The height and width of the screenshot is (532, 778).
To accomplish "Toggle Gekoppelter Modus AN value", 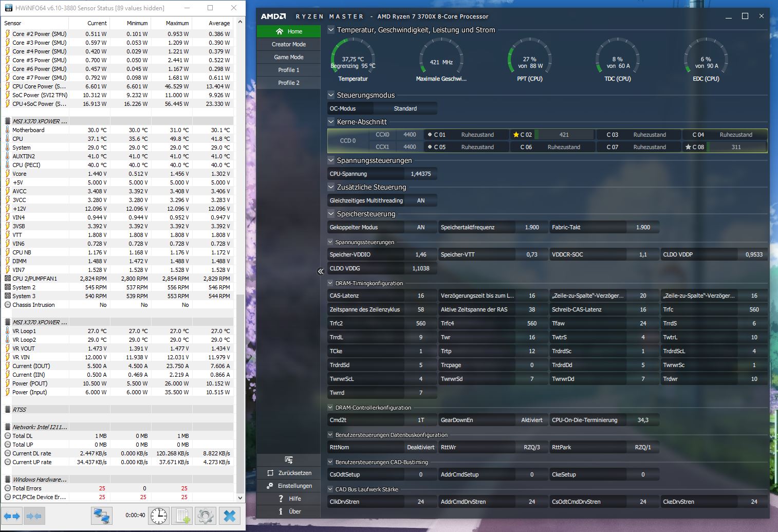I will coord(421,227).
